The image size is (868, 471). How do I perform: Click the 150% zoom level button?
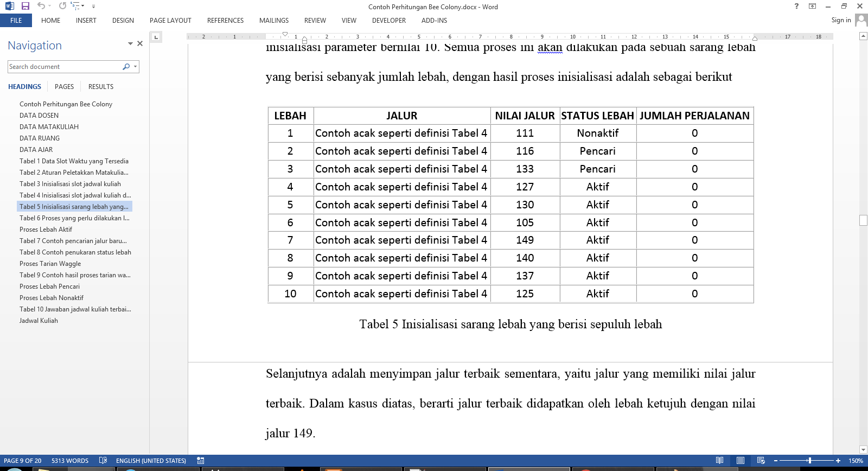[x=856, y=461]
